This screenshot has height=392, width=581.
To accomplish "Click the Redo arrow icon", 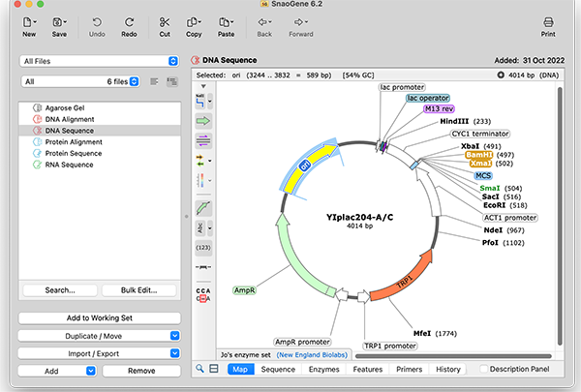I will coord(129,21).
